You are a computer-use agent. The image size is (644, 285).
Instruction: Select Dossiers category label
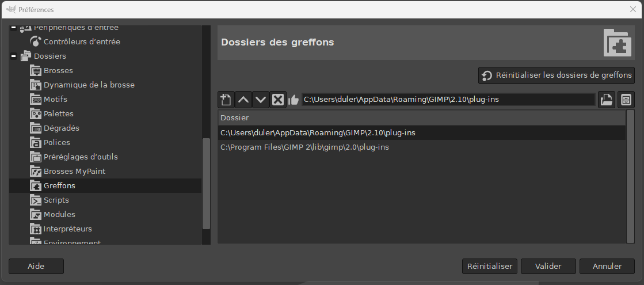point(50,56)
